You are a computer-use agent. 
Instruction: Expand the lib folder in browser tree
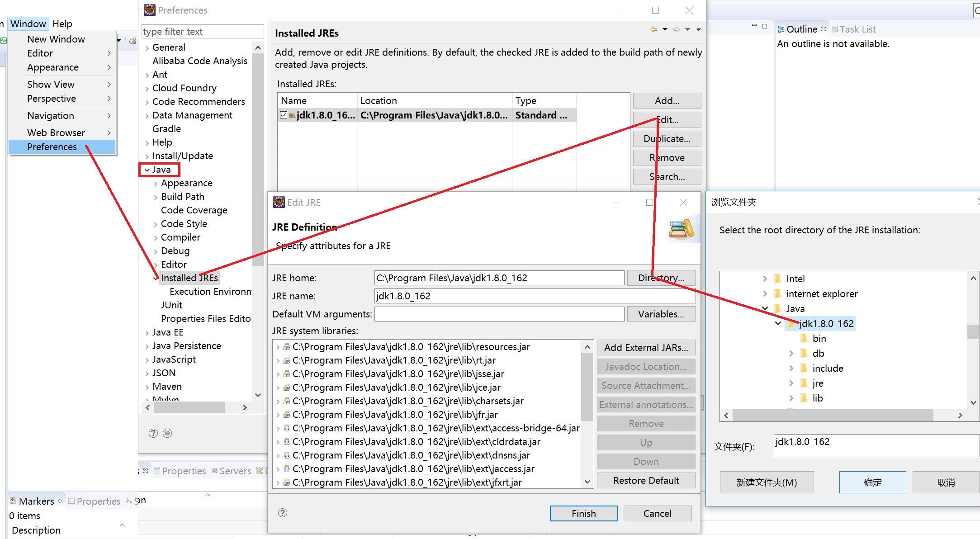coord(791,398)
